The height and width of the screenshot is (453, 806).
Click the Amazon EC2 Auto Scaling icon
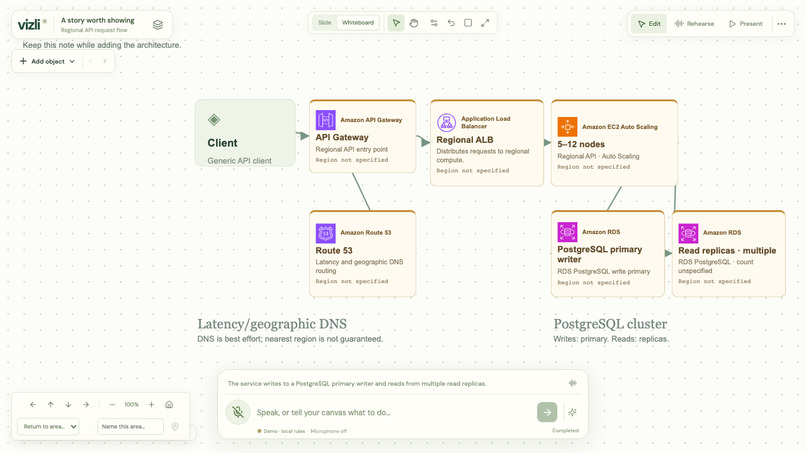click(567, 126)
